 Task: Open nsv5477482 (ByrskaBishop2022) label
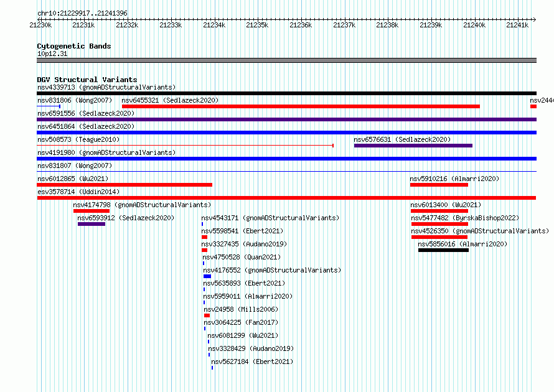(x=465, y=218)
